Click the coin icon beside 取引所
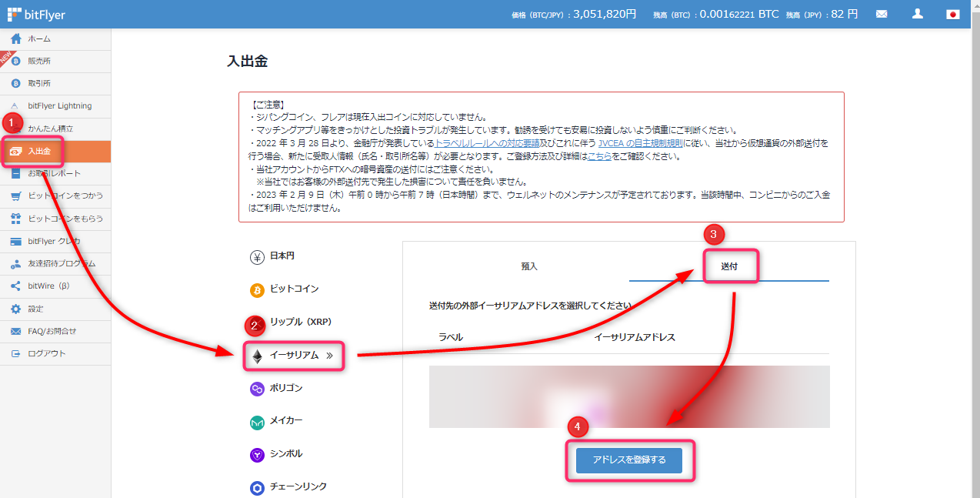 [x=15, y=83]
